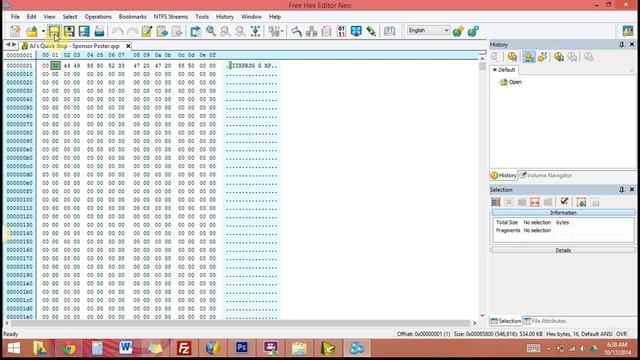
Task: Click the Export arrow toolbar icon
Action: pos(196,31)
